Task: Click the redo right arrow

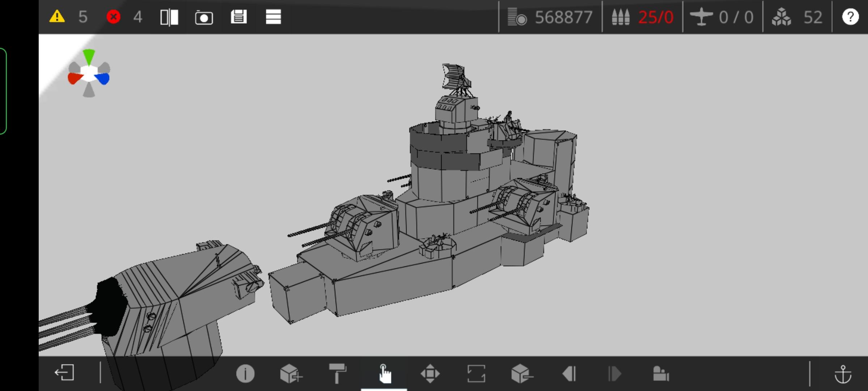Action: click(x=614, y=373)
